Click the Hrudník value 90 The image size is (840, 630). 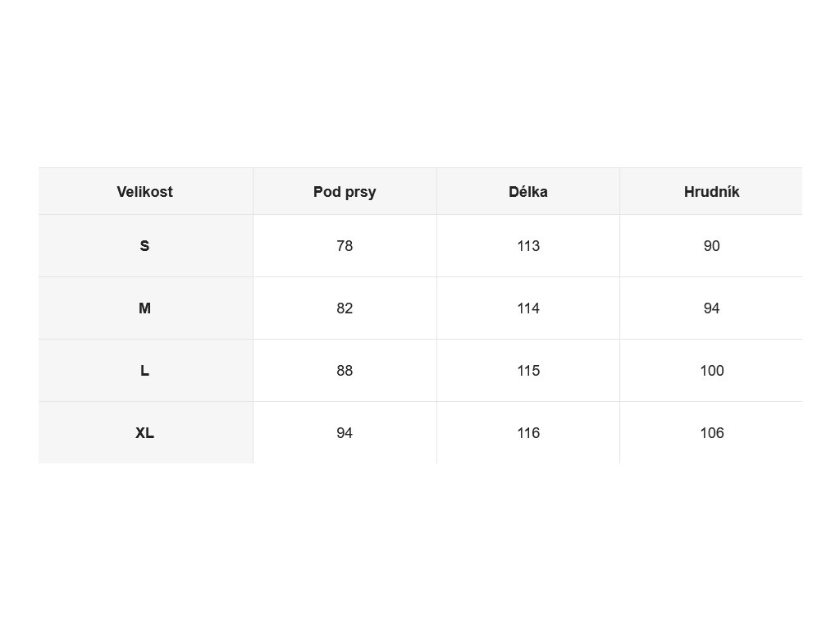coord(711,246)
